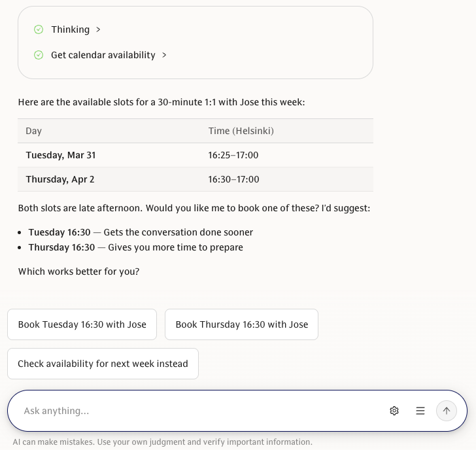Click the checkmark beside Get calendar availability

39,55
